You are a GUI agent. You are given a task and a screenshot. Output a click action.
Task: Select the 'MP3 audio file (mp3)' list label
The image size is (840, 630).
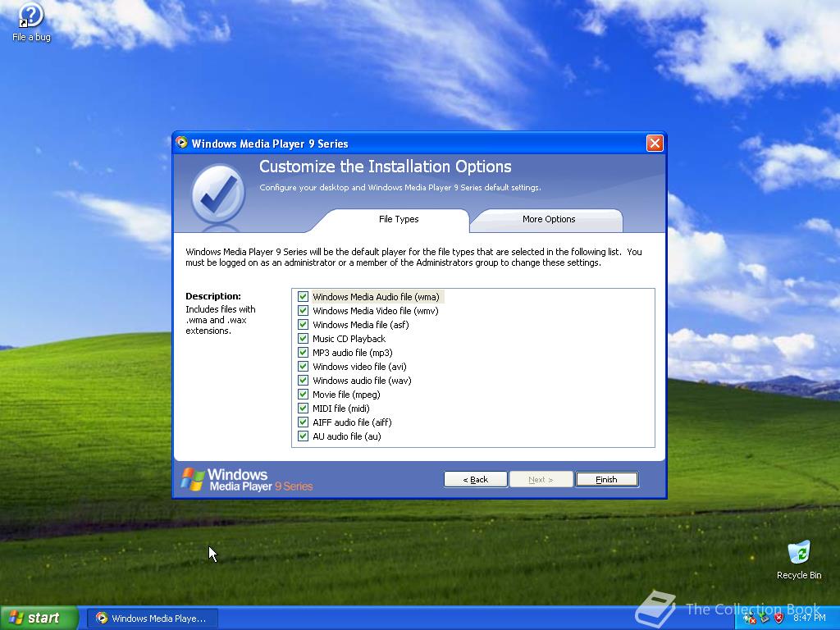click(353, 353)
